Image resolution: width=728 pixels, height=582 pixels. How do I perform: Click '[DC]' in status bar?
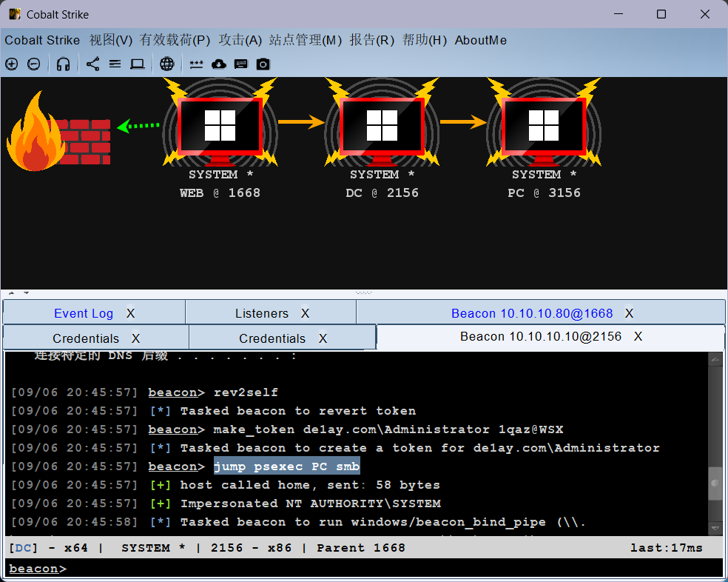pyautogui.click(x=23, y=548)
